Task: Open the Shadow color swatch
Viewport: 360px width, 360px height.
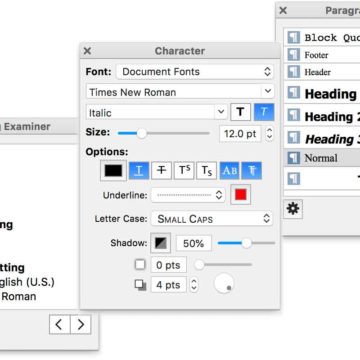Action: [x=161, y=243]
